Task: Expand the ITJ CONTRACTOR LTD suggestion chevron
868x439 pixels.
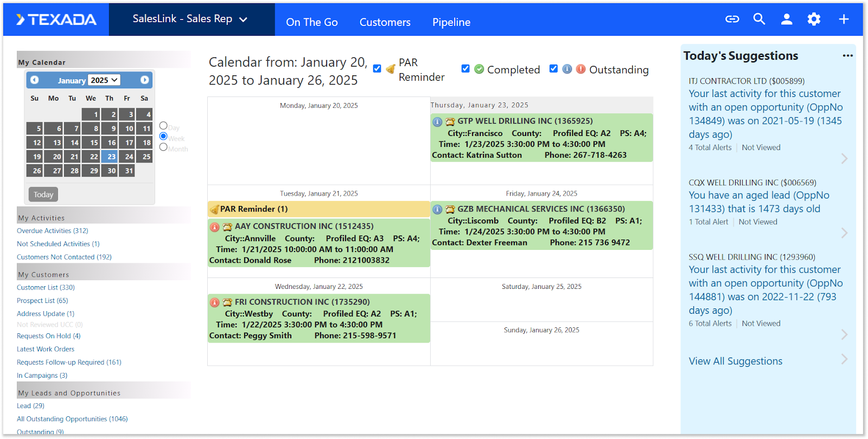Action: (x=844, y=159)
